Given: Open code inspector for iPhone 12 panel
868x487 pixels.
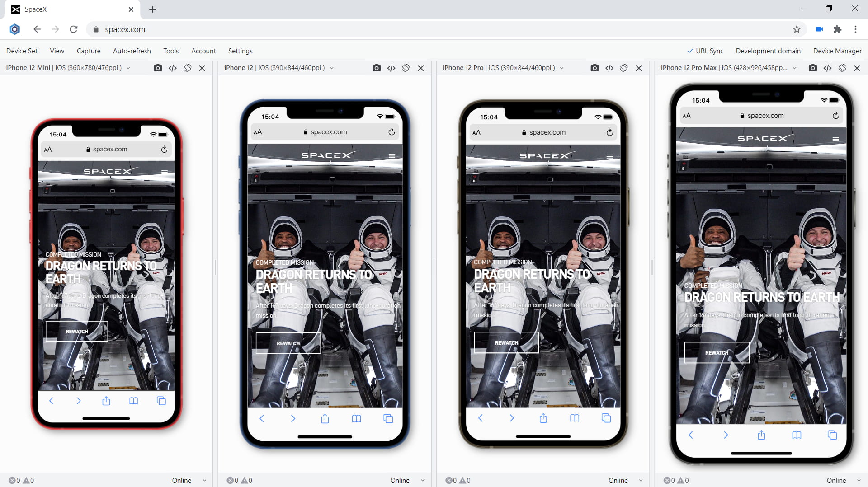Looking at the screenshot, I should (391, 68).
